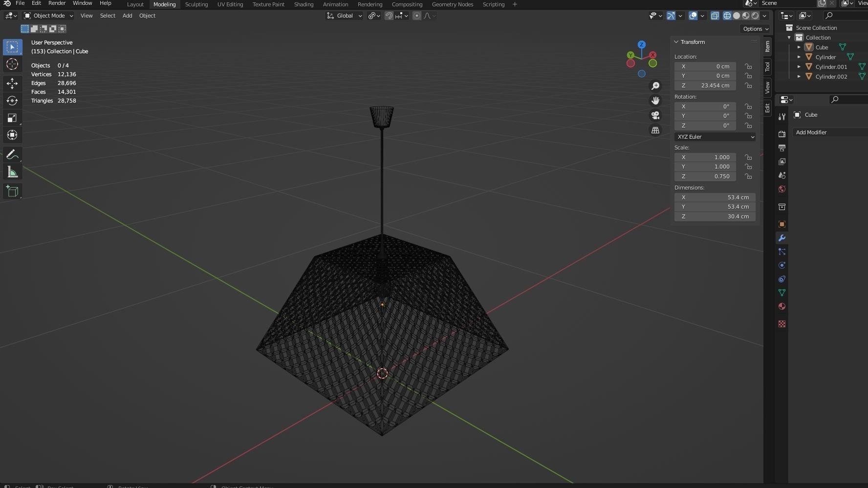
Task: Click the viewport zoom magnifier icon
Action: pyautogui.click(x=655, y=86)
